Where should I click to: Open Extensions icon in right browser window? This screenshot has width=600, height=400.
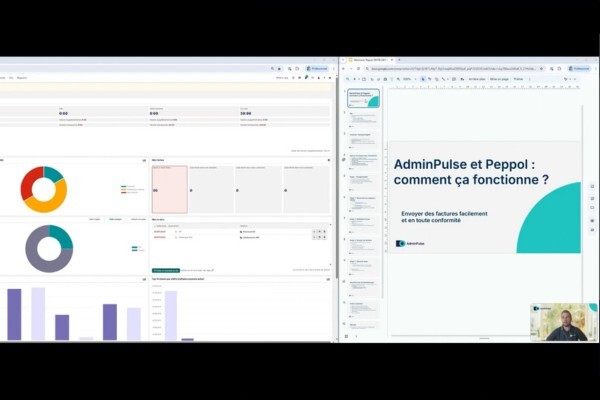click(559, 69)
